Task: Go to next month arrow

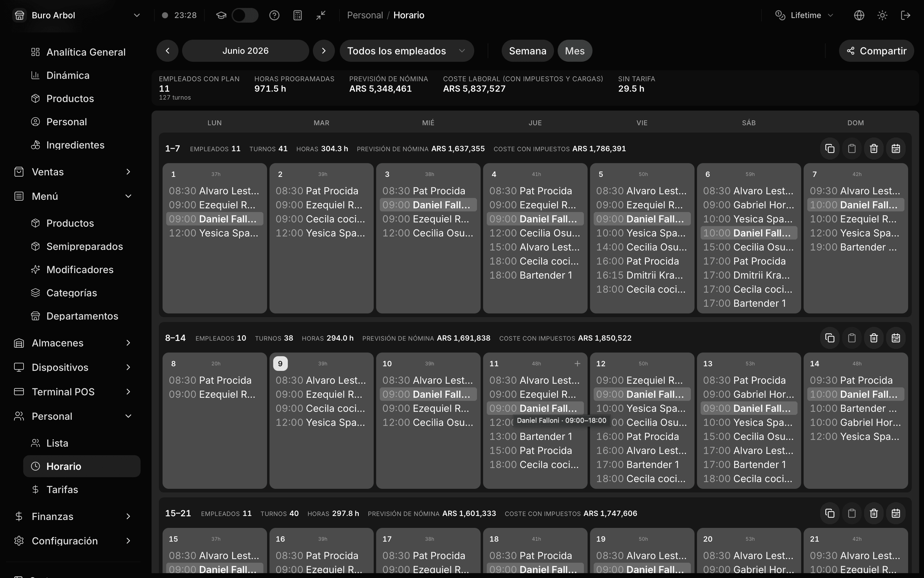Action: pyautogui.click(x=324, y=51)
